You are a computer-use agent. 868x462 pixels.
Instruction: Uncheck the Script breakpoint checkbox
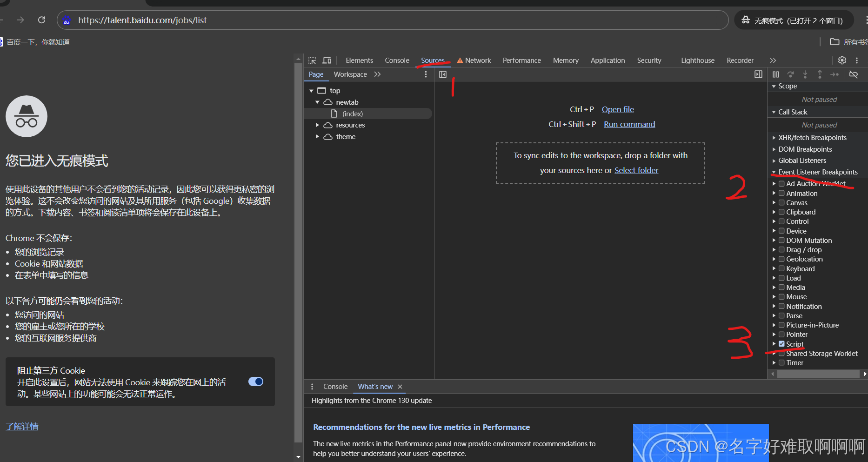pyautogui.click(x=781, y=344)
